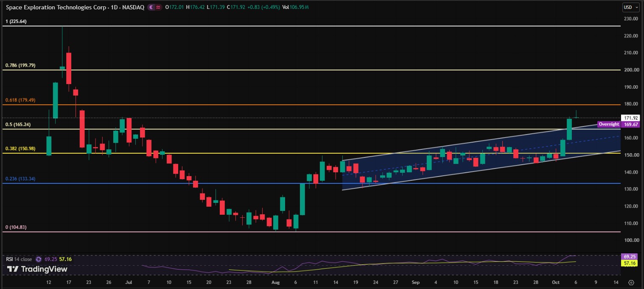Click the 1 (225.64) Fibonacci top label

pyautogui.click(x=16, y=21)
